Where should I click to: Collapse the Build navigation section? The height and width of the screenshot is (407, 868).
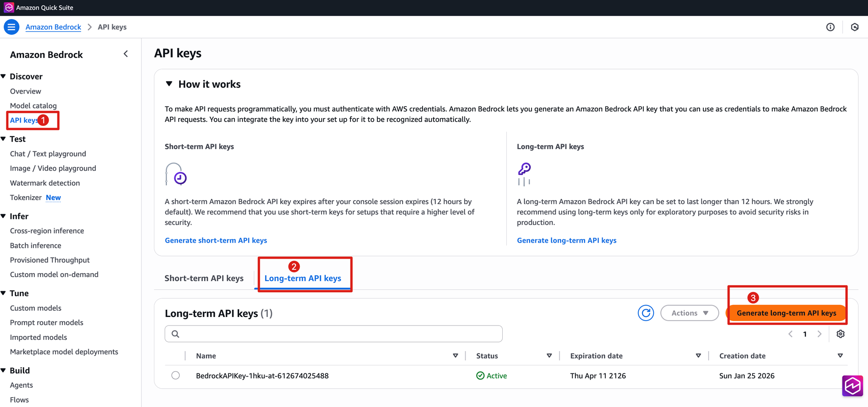(4, 370)
